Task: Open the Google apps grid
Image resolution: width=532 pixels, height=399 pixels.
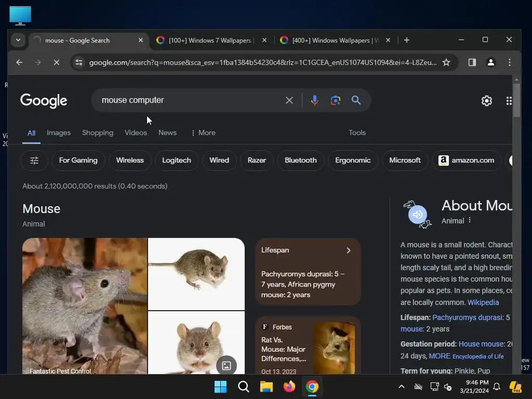Action: (x=509, y=101)
